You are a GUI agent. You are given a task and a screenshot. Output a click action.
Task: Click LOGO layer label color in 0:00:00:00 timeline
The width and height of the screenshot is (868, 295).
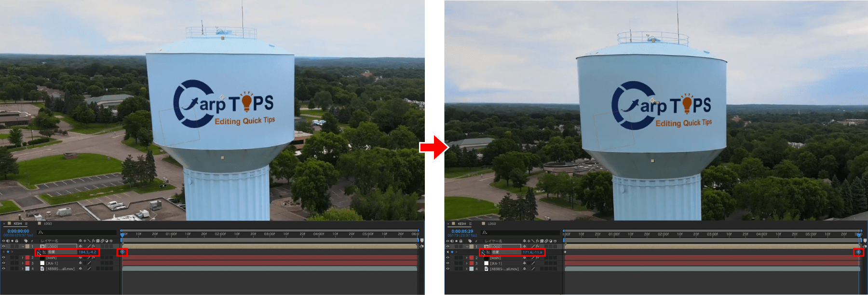pos(27,246)
